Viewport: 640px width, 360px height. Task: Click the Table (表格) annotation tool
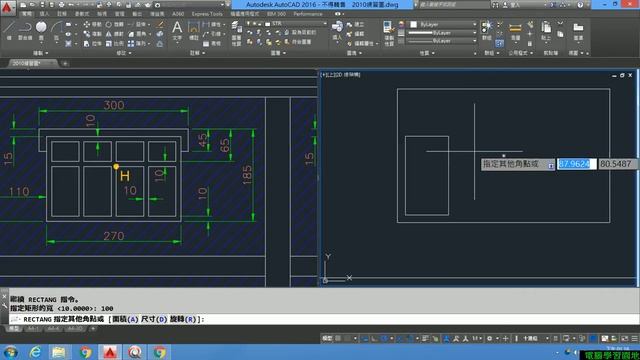coord(211,43)
